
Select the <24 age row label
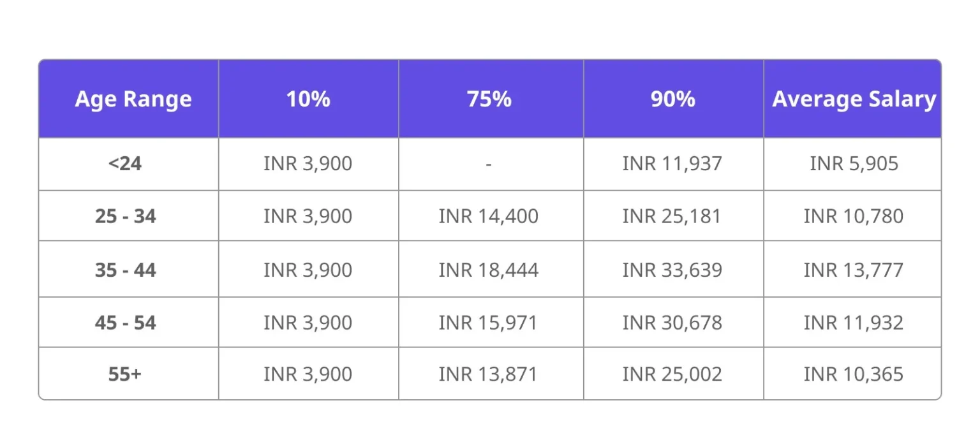click(125, 164)
